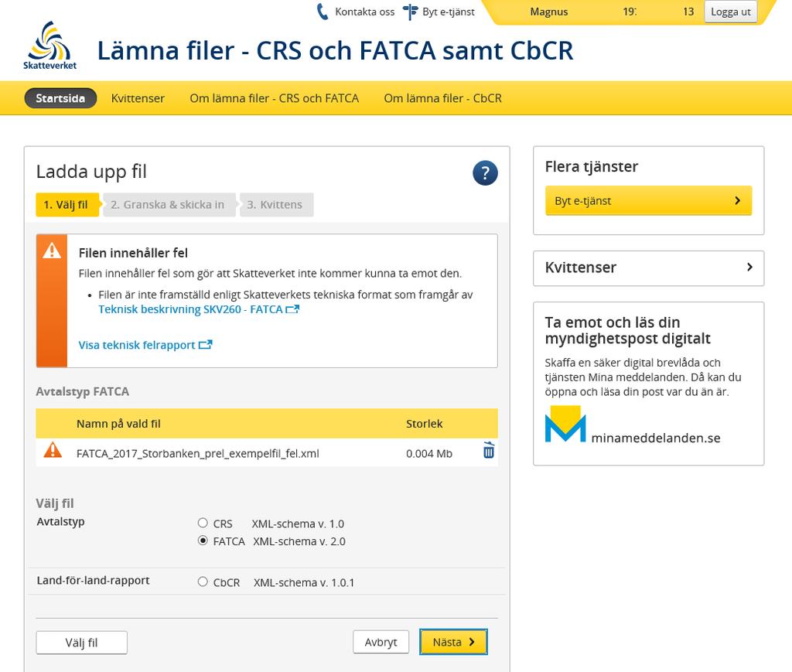
Task: Open Teknisk beskrivning SKV260 - FATCA link
Action: click(x=190, y=309)
